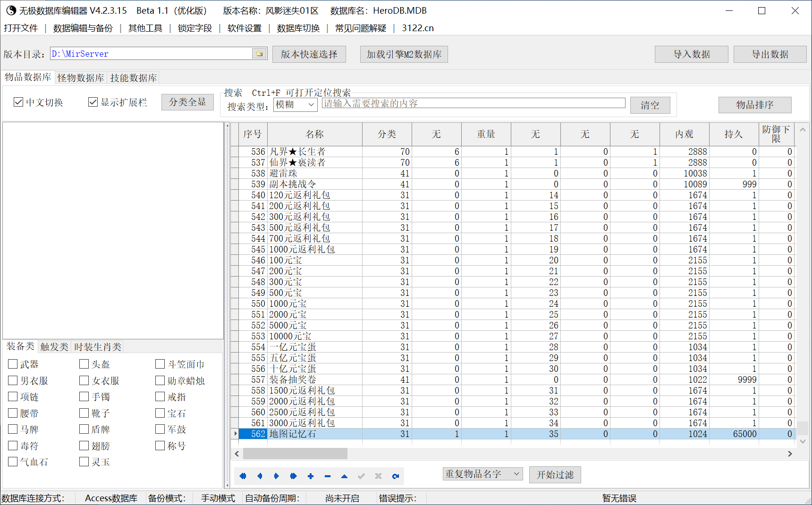Click the edit record triangle icon

(345, 476)
